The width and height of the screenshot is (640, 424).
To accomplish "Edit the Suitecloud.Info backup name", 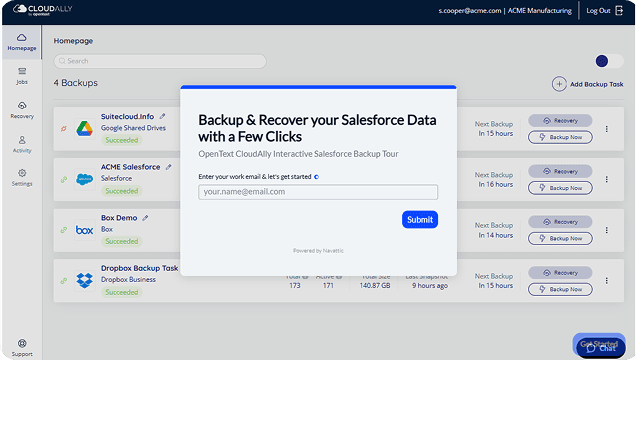I will pos(163,116).
